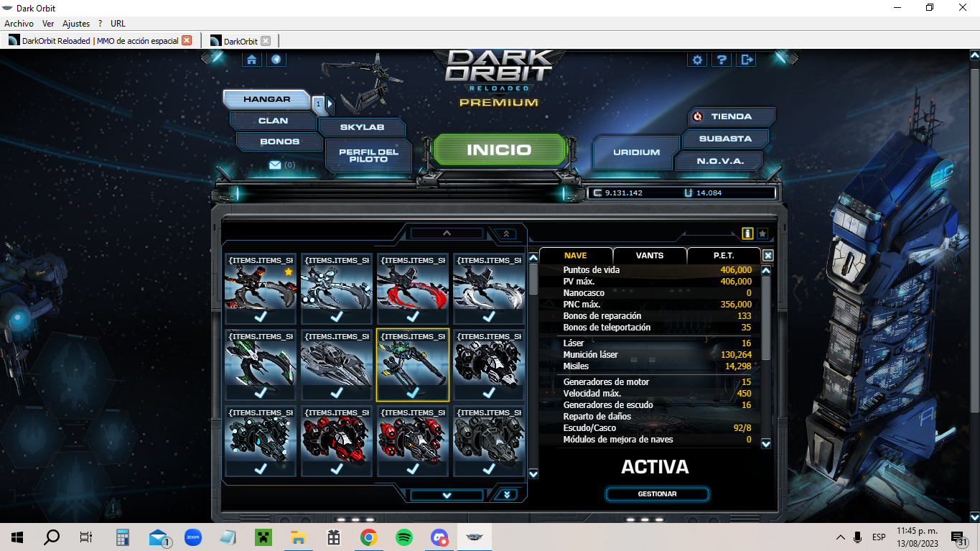Screen dimensions: 980x551
Task: Click the GESTIONAR button
Action: pyautogui.click(x=657, y=494)
